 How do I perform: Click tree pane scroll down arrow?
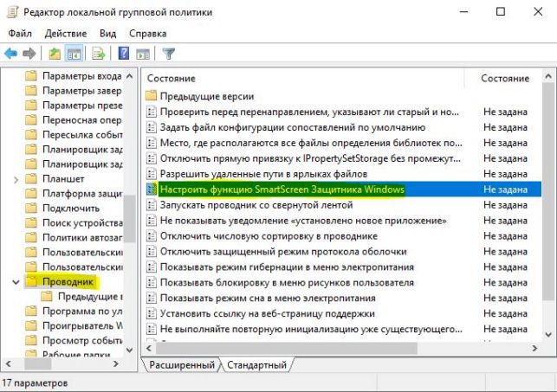pos(130,350)
